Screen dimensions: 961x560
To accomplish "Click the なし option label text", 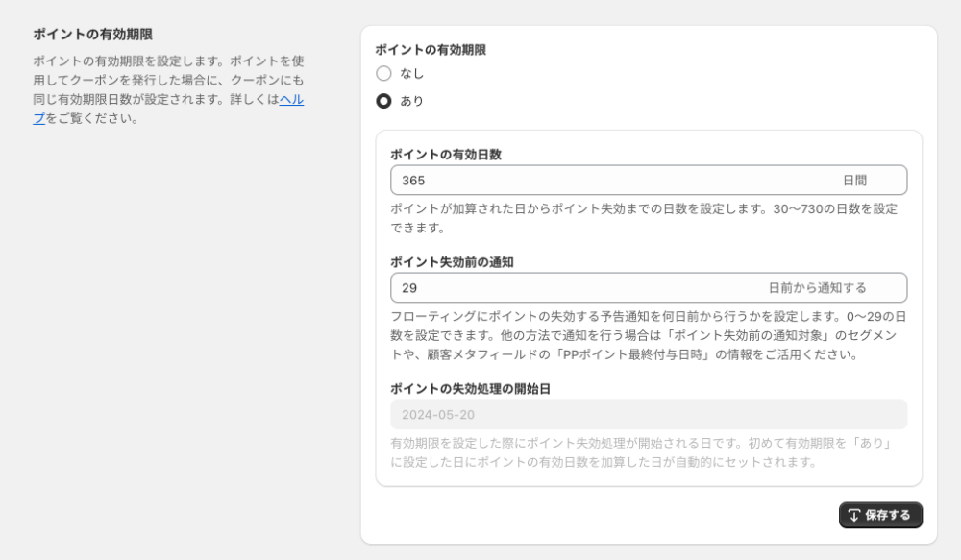I will coord(411,73).
